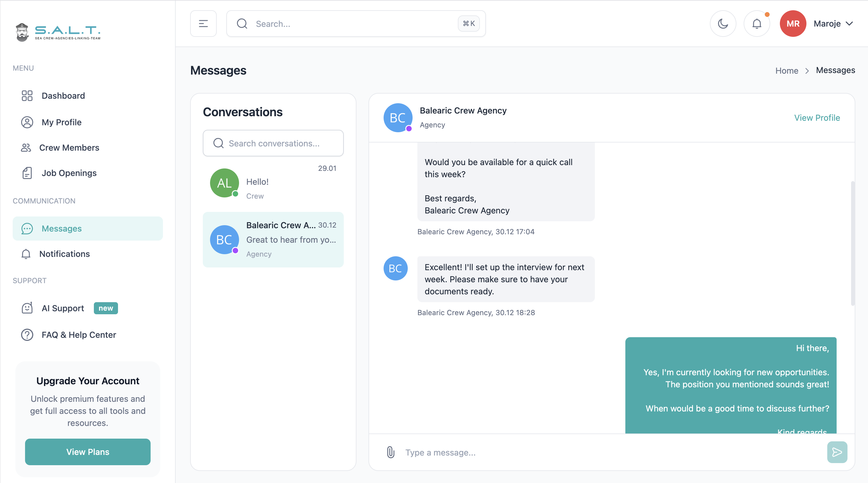Focus the Search conversations field
Viewport: 868px width, 483px height.
click(273, 143)
